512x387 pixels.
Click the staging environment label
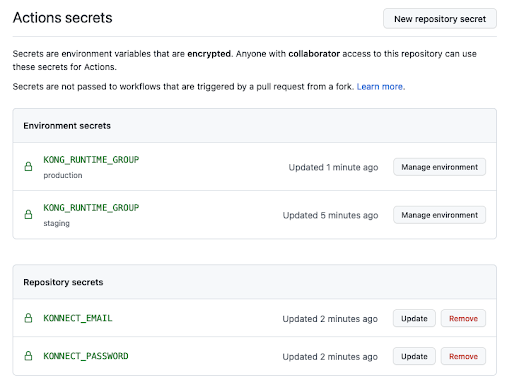pyautogui.click(x=56, y=223)
